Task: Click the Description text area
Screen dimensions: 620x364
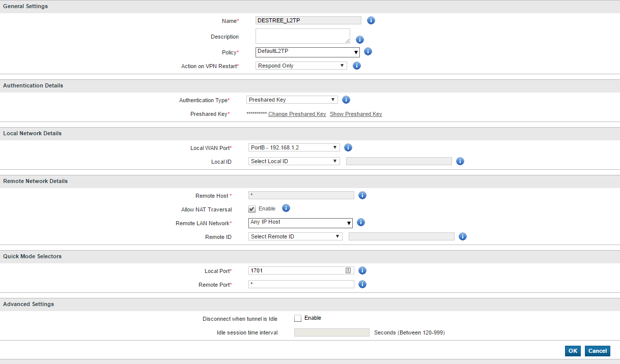Action: pos(303,36)
